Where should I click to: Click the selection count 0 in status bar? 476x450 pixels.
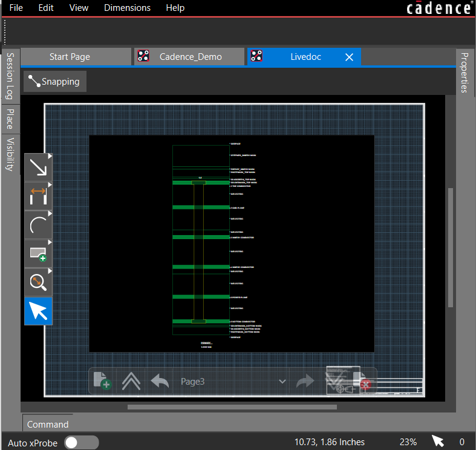[461, 442]
